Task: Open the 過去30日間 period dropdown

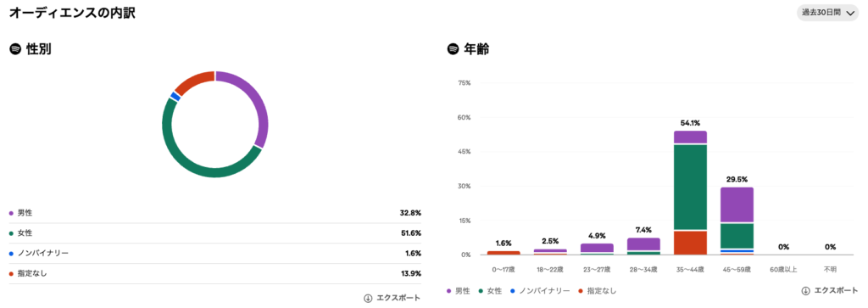Action: tap(827, 13)
